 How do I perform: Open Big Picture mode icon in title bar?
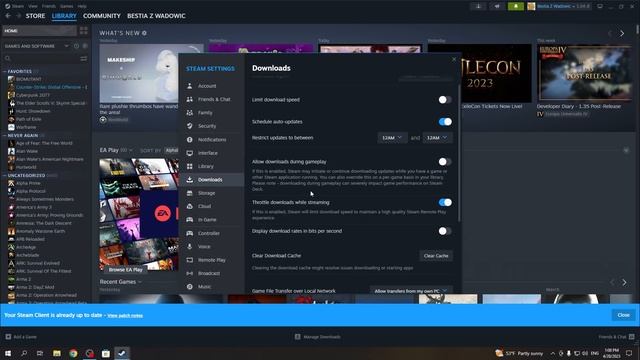click(x=600, y=6)
